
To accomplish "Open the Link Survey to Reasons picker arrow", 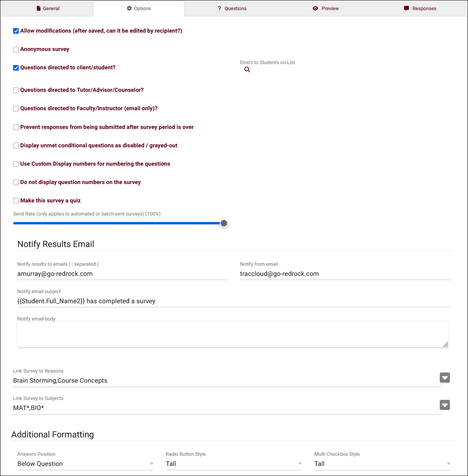I will (445, 377).
